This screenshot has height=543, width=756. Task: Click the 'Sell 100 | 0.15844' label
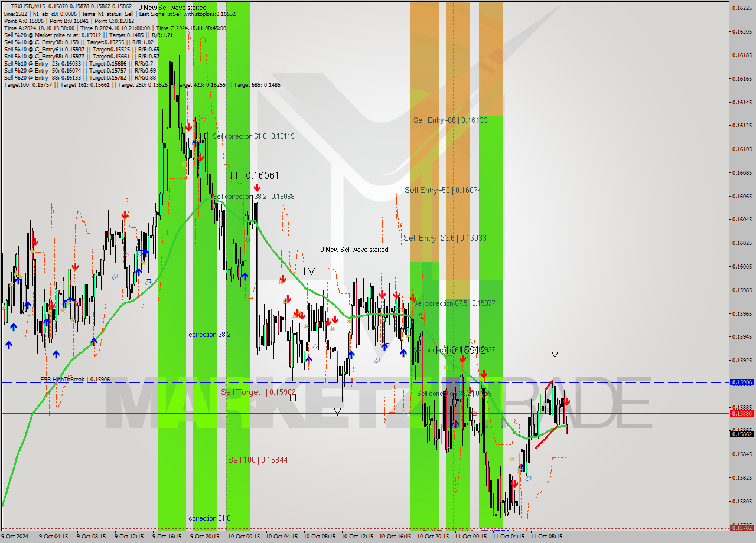point(258,460)
